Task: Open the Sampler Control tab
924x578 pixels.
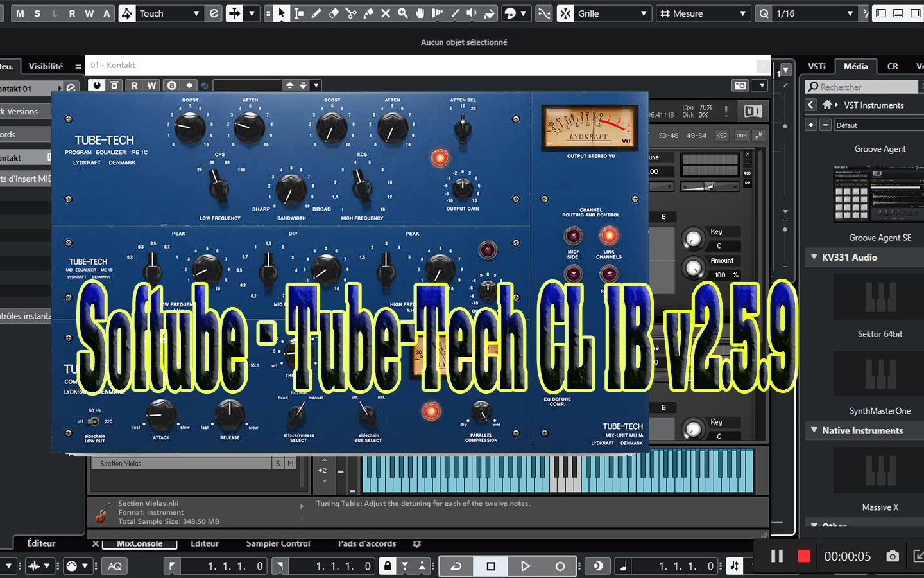Action: [278, 543]
